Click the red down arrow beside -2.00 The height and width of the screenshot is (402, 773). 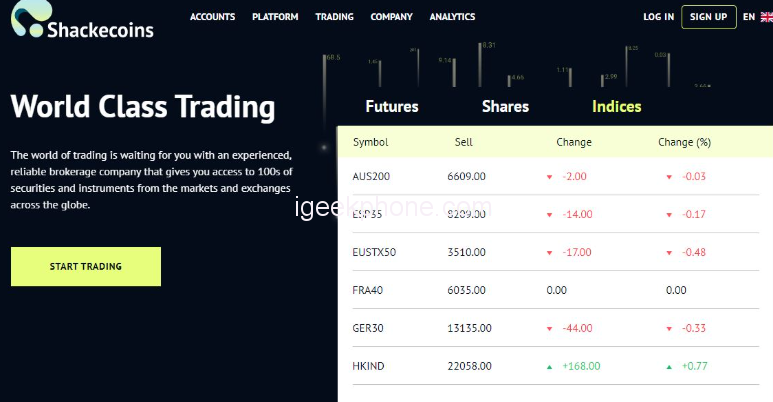549,177
